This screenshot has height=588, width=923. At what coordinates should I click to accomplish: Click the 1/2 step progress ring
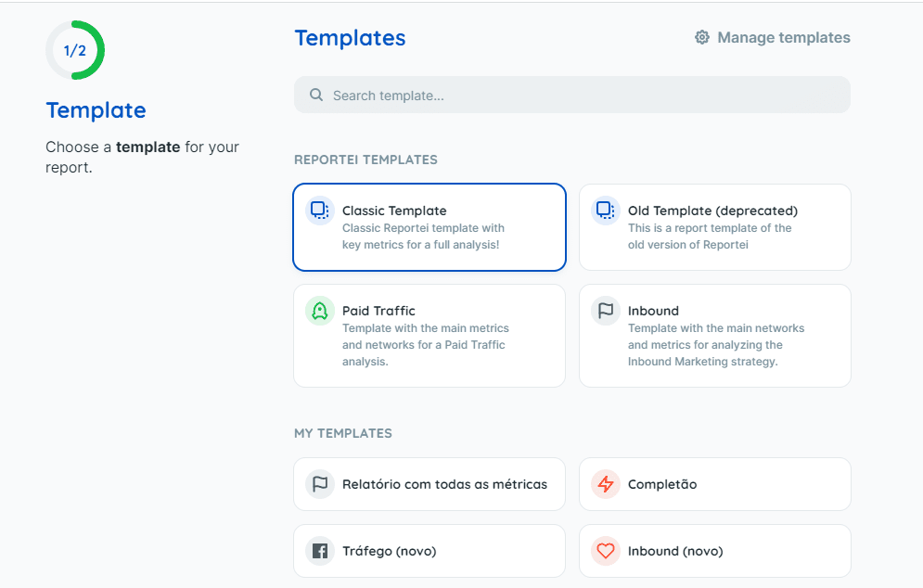[x=75, y=50]
